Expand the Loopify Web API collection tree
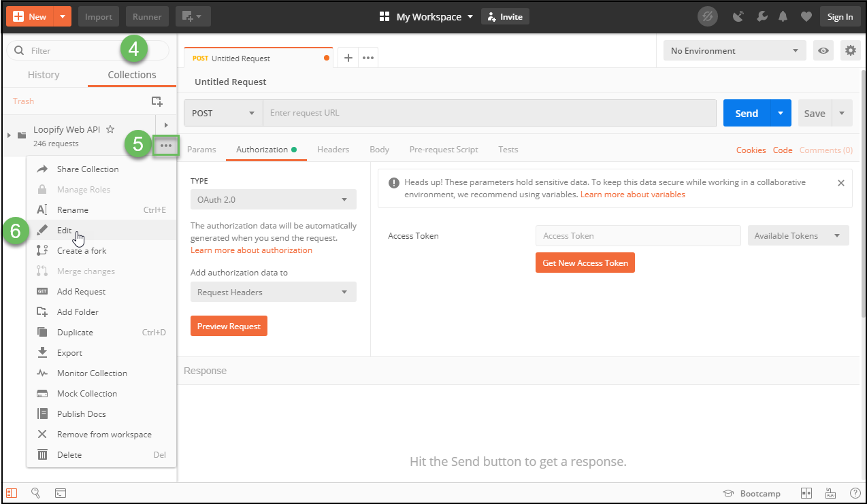 [9, 135]
